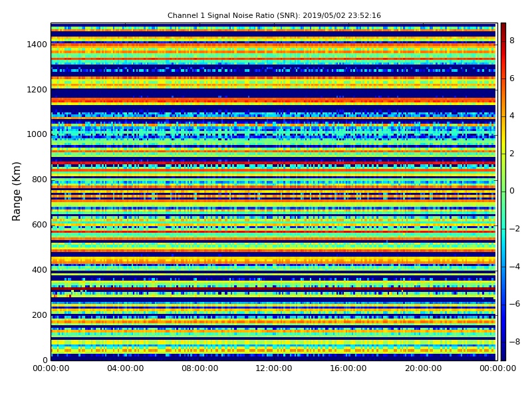Click the colorbar tick label −4
532x399 pixels.
[515, 267]
